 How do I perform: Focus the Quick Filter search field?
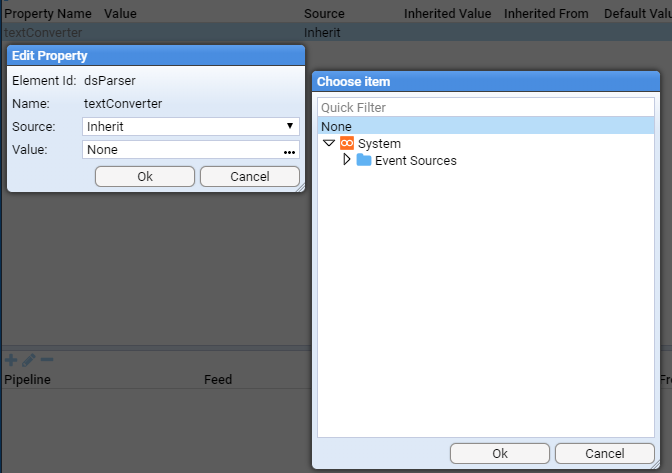point(490,107)
